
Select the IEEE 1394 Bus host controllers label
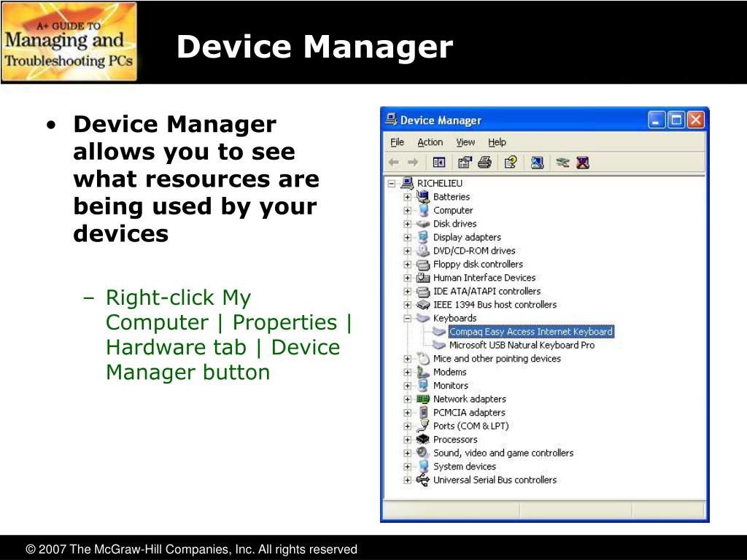495,304
